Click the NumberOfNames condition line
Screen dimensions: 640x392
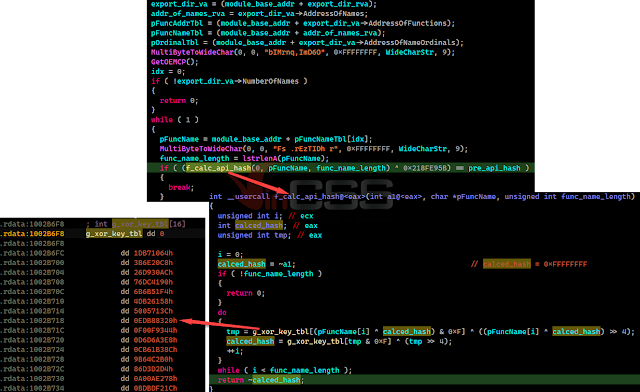[229, 81]
